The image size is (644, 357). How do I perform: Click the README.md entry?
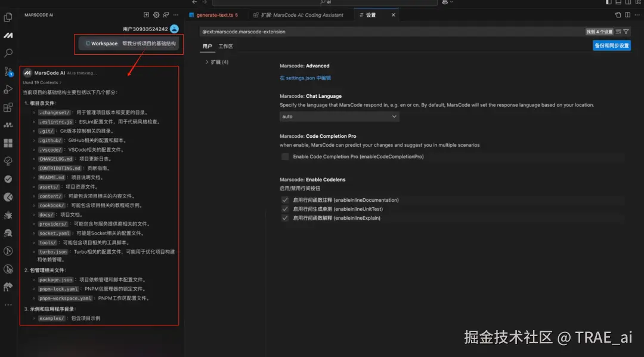pos(52,178)
